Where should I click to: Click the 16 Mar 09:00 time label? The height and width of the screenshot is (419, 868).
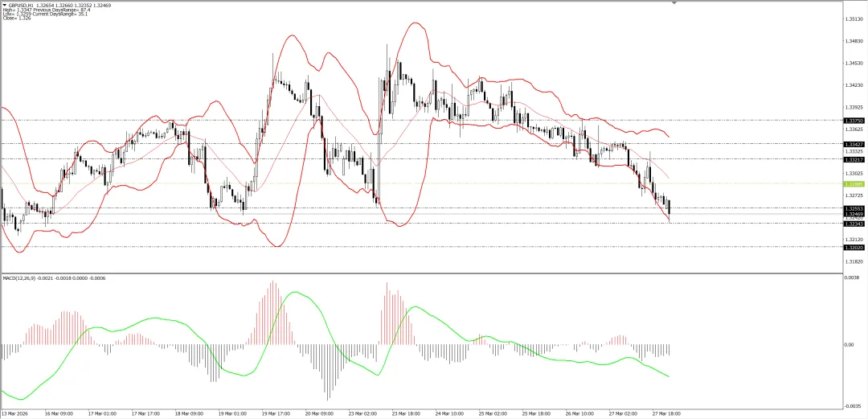pyautogui.click(x=59, y=413)
